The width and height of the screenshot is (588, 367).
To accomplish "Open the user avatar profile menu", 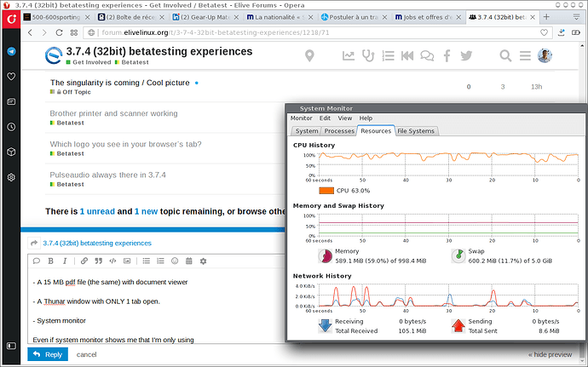I will [545, 55].
